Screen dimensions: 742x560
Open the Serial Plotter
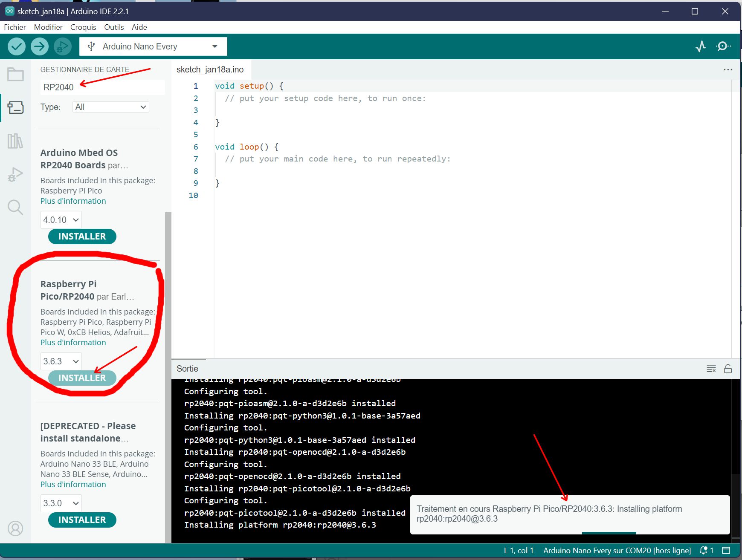pos(701,46)
